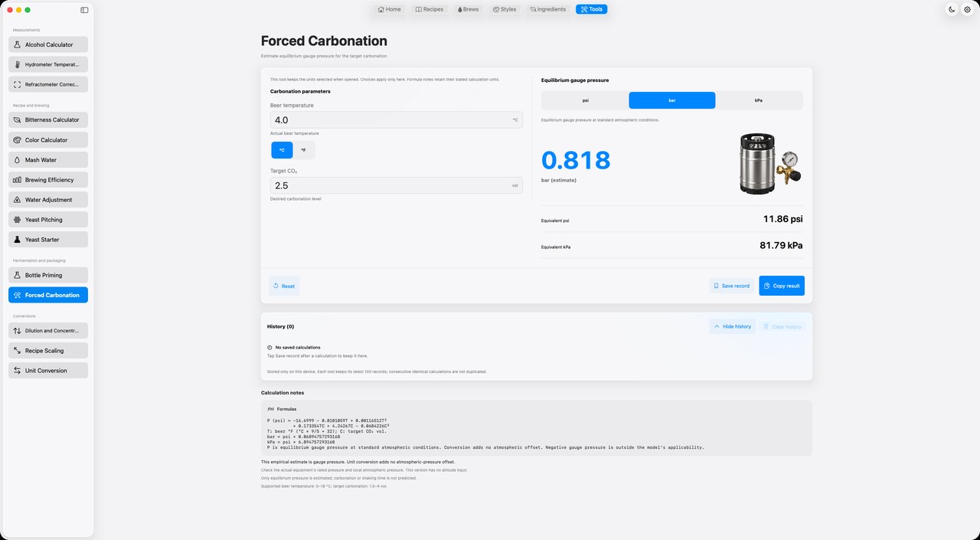Select °F temperature unit
Image resolution: width=980 pixels, height=540 pixels.
[304, 150]
